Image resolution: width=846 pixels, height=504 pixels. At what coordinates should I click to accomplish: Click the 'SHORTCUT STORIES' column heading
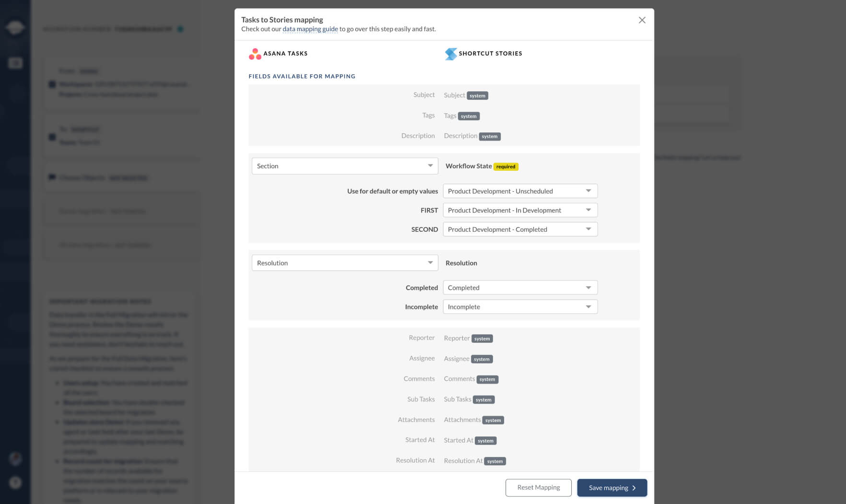490,54
